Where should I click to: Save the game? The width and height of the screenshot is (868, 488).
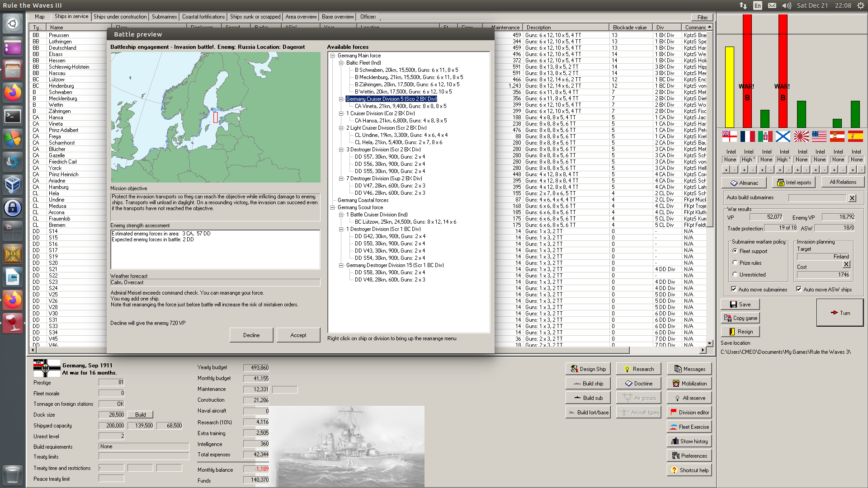[740, 305]
